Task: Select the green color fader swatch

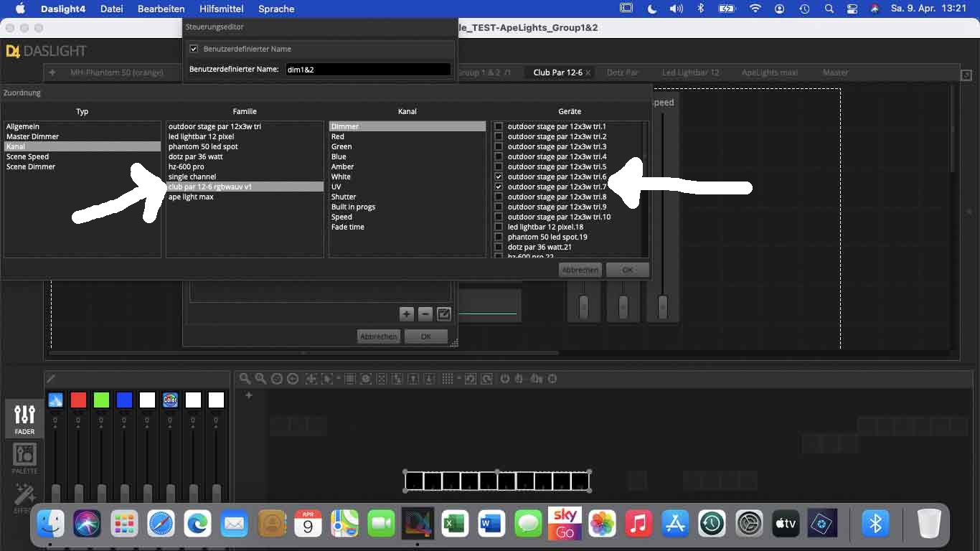Action: coord(101,400)
